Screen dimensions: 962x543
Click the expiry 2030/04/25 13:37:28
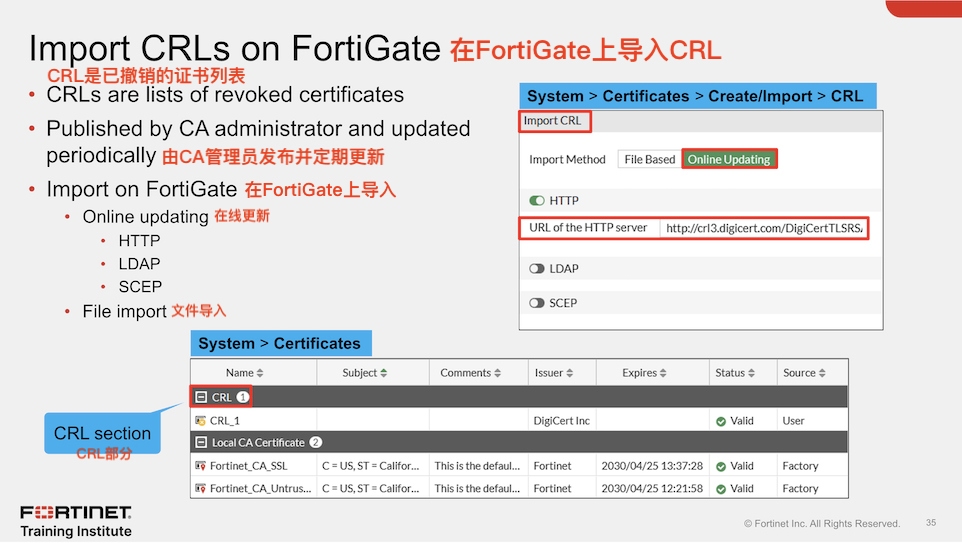(652, 466)
